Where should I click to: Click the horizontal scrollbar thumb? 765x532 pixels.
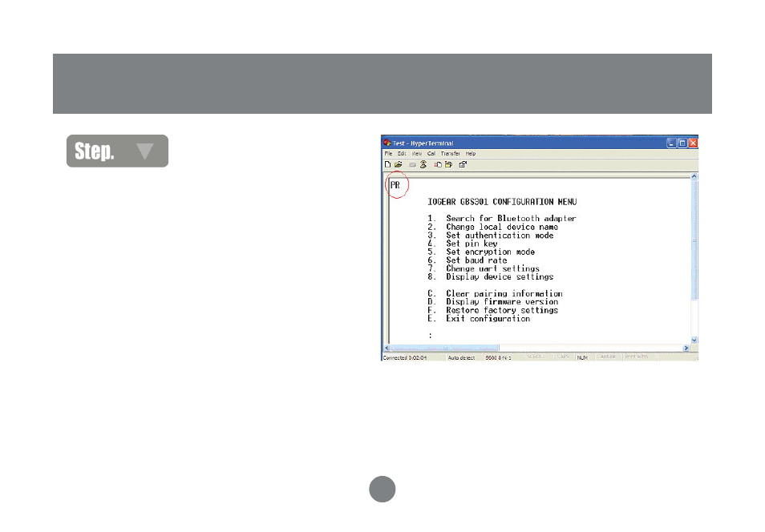[444, 349]
